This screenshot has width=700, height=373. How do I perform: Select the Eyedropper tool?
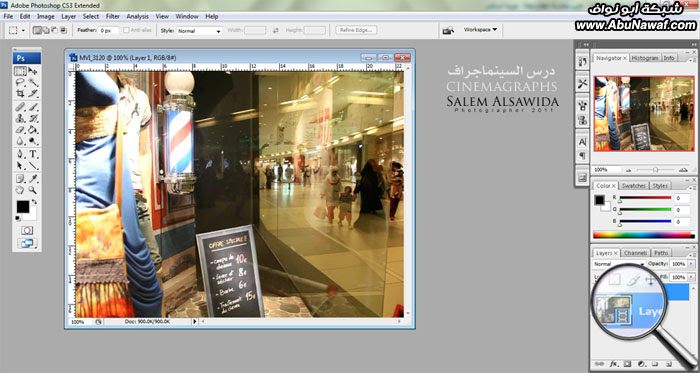pyautogui.click(x=33, y=179)
